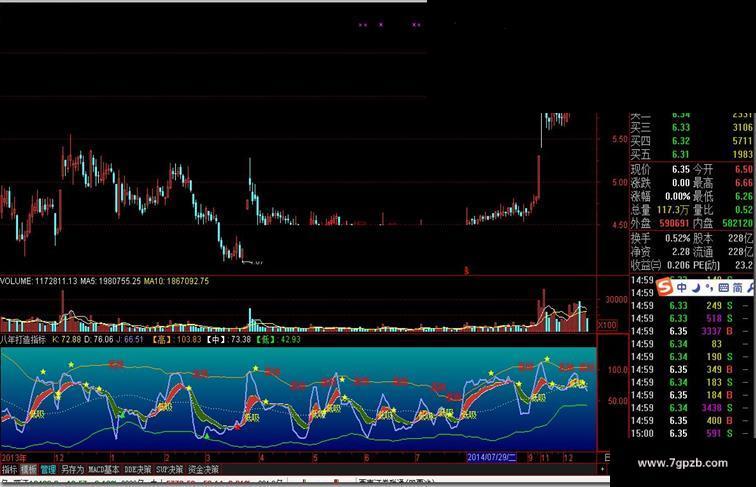Click the VOLUME: 1172811.13 label

tap(39, 281)
